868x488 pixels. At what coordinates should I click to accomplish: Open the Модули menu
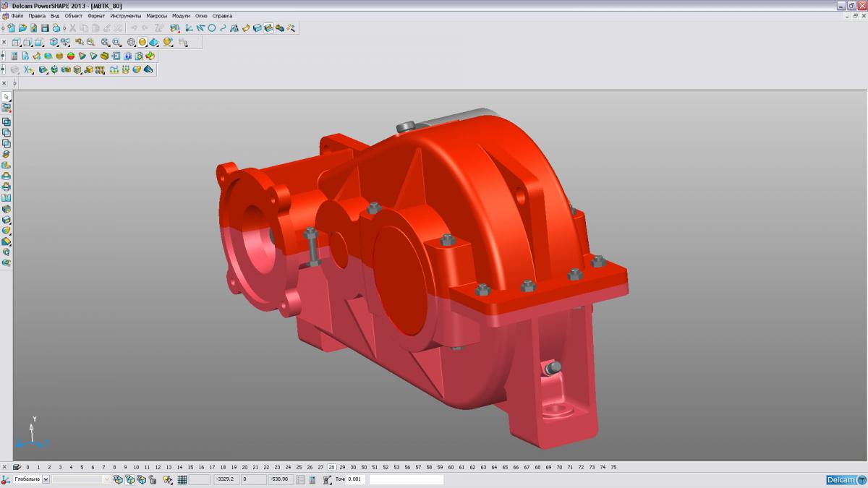[x=182, y=15]
